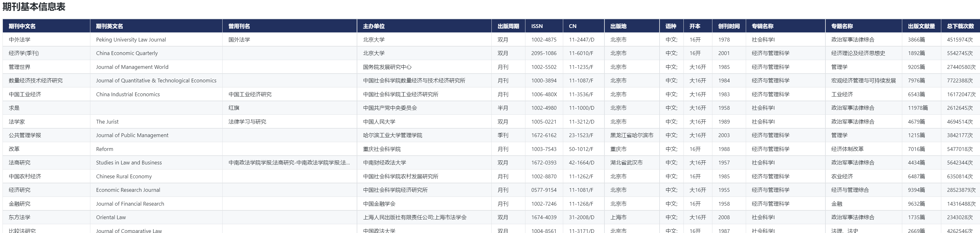Select the 法商研究 journal name
This screenshot has height=233, width=980.
coord(20,163)
